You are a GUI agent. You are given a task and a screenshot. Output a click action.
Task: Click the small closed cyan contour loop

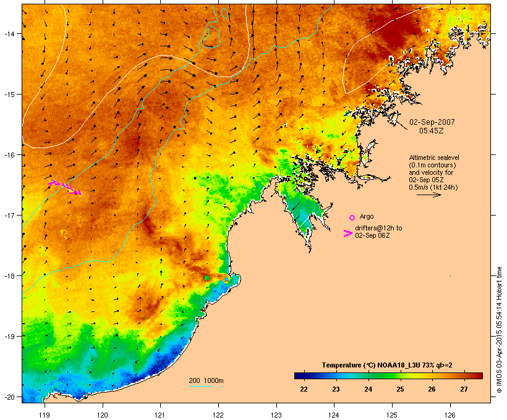pos(224,12)
